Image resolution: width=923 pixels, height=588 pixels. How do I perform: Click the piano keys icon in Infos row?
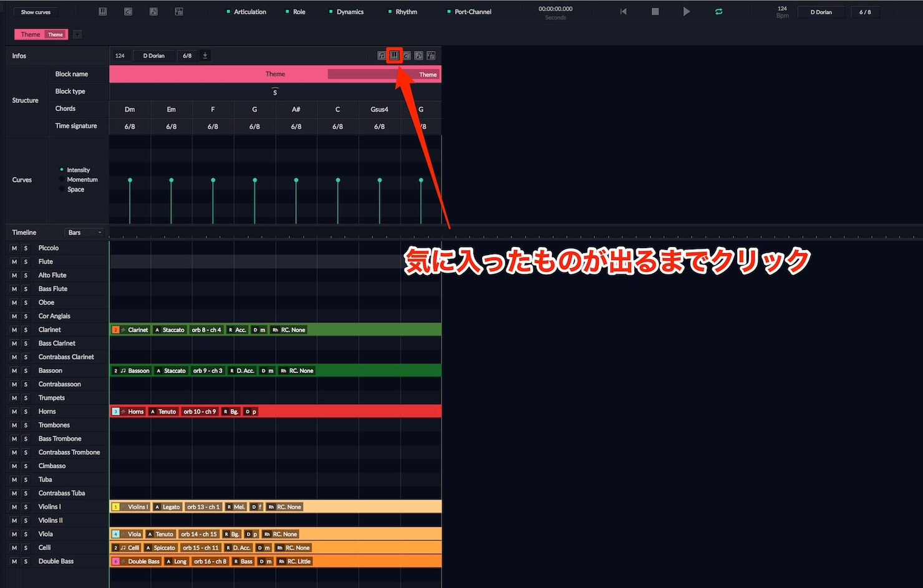tap(394, 55)
